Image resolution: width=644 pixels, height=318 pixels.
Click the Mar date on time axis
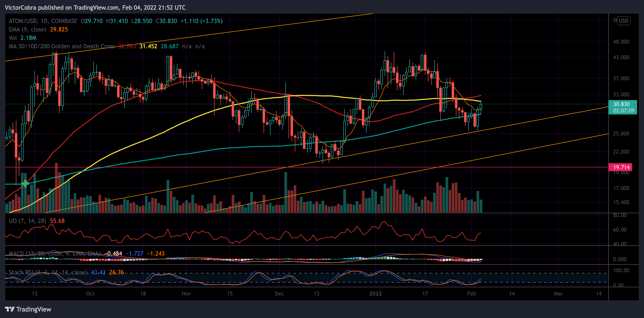tap(558, 293)
